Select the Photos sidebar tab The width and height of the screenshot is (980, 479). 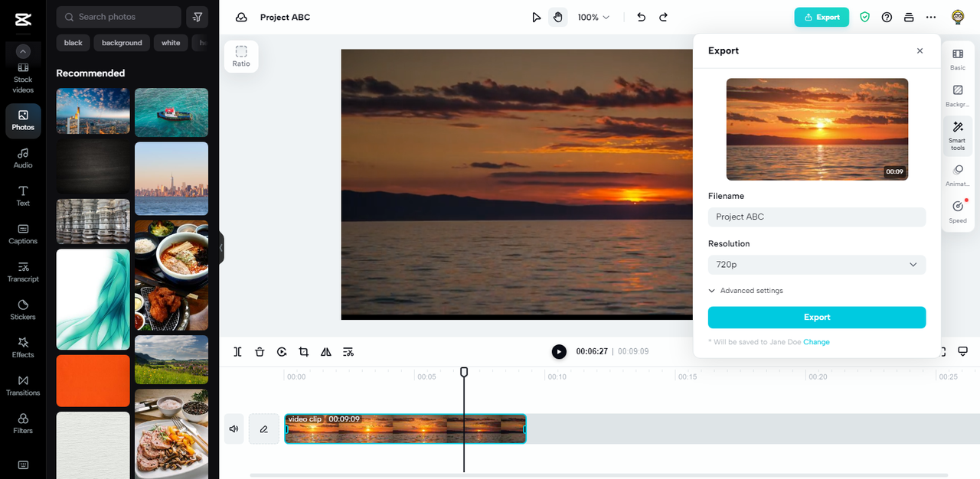tap(23, 120)
